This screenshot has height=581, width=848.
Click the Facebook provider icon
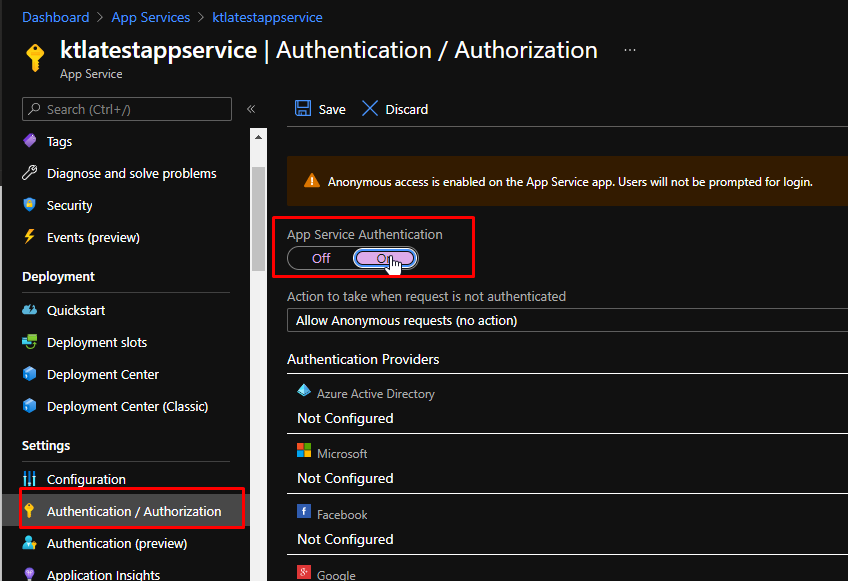(x=304, y=511)
